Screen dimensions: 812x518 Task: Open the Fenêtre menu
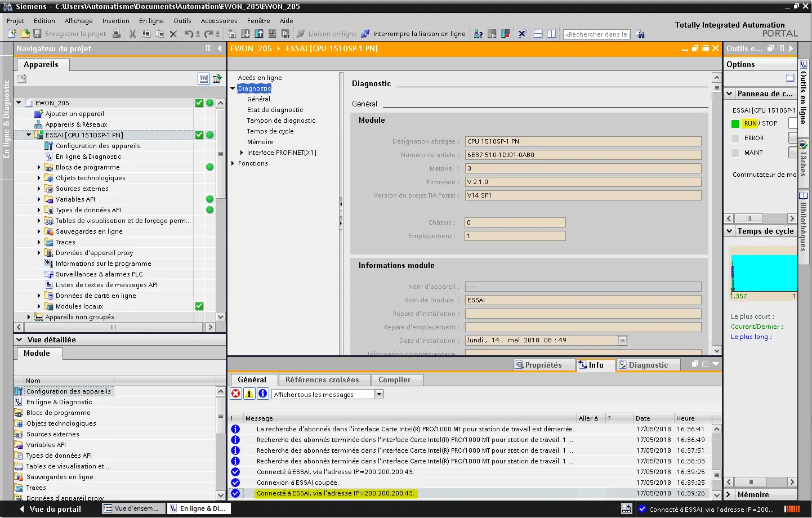click(x=258, y=21)
